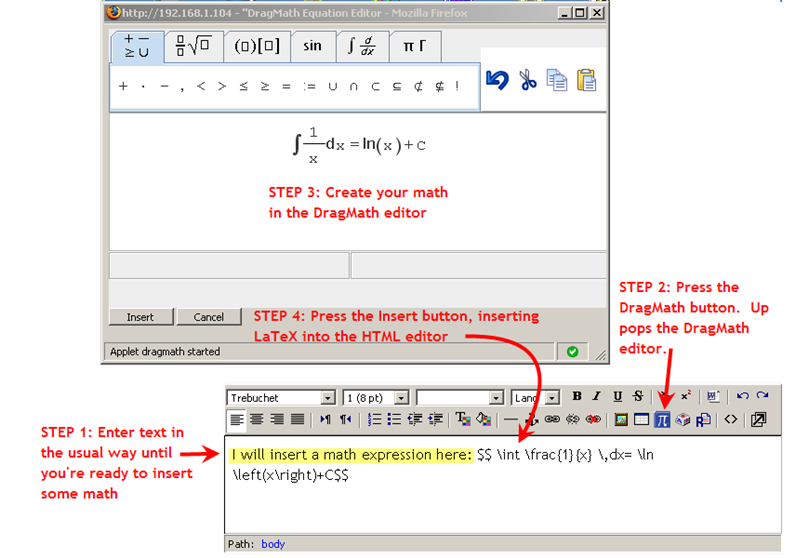Insert the equals sign symbol
Image resolution: width=795 pixels, height=558 pixels.
pyautogui.click(x=286, y=87)
